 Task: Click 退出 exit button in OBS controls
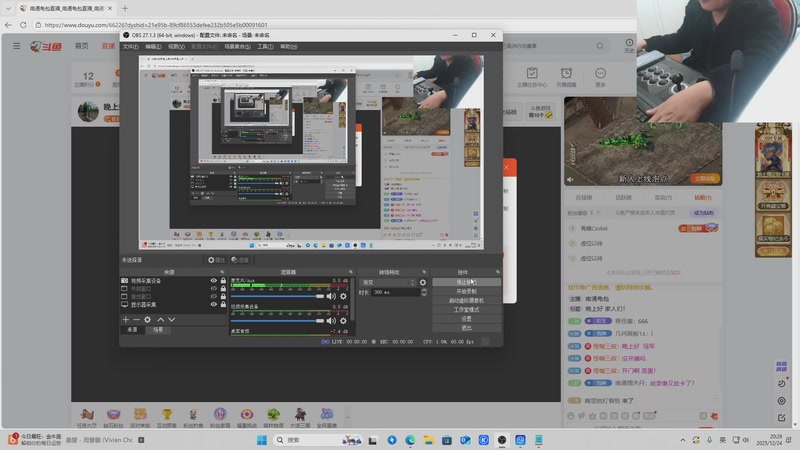pyautogui.click(x=466, y=328)
